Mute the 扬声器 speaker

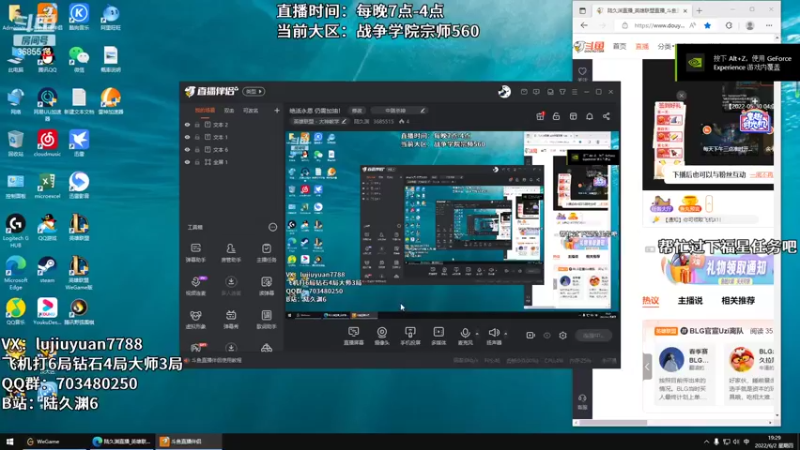(493, 336)
